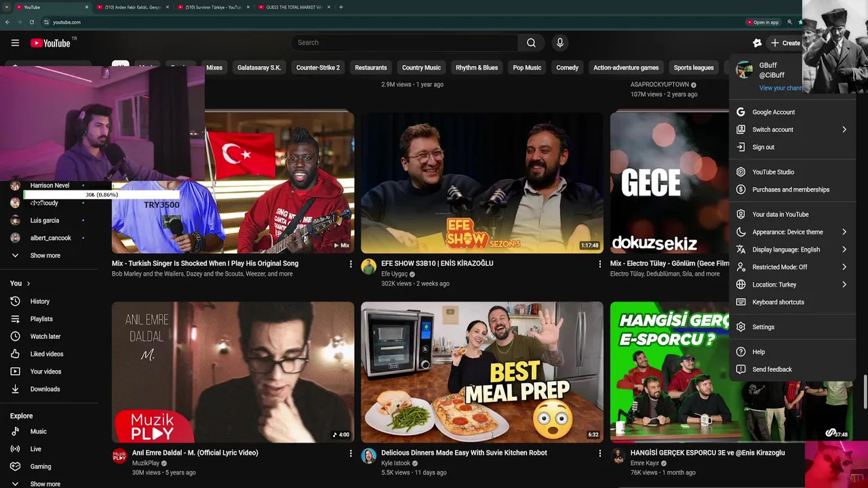The height and width of the screenshot is (488, 868).
Task: Click the Keyboard shortcuts icon
Action: coord(741,302)
